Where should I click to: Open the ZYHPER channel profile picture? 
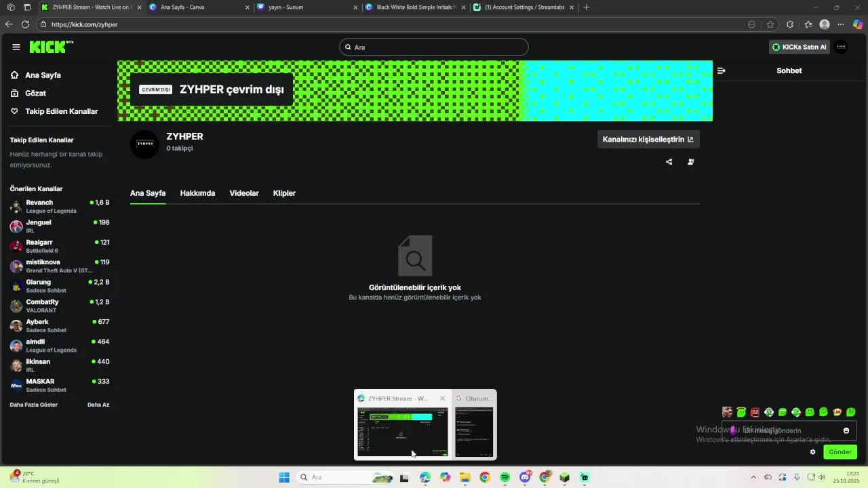pyautogui.click(x=144, y=144)
